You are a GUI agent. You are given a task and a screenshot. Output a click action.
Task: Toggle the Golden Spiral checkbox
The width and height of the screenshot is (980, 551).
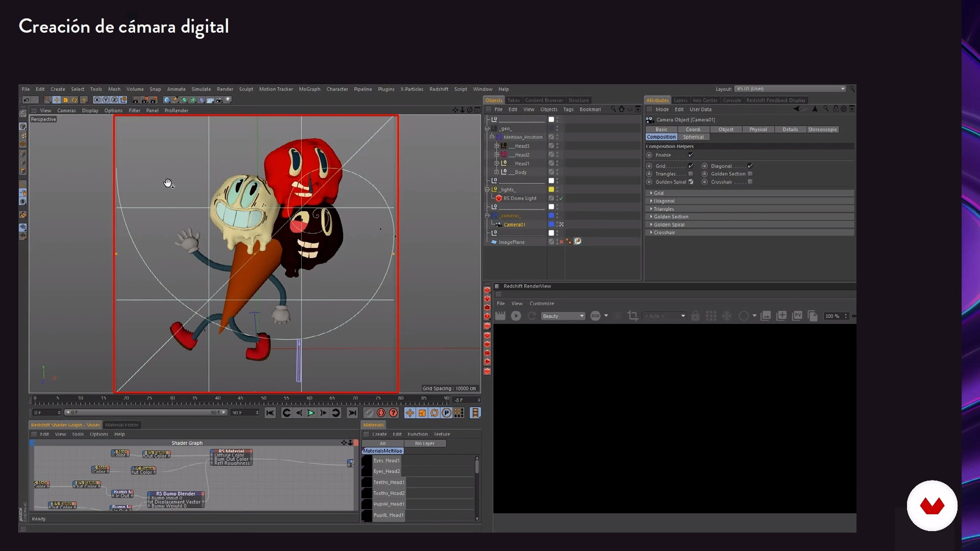(x=691, y=182)
